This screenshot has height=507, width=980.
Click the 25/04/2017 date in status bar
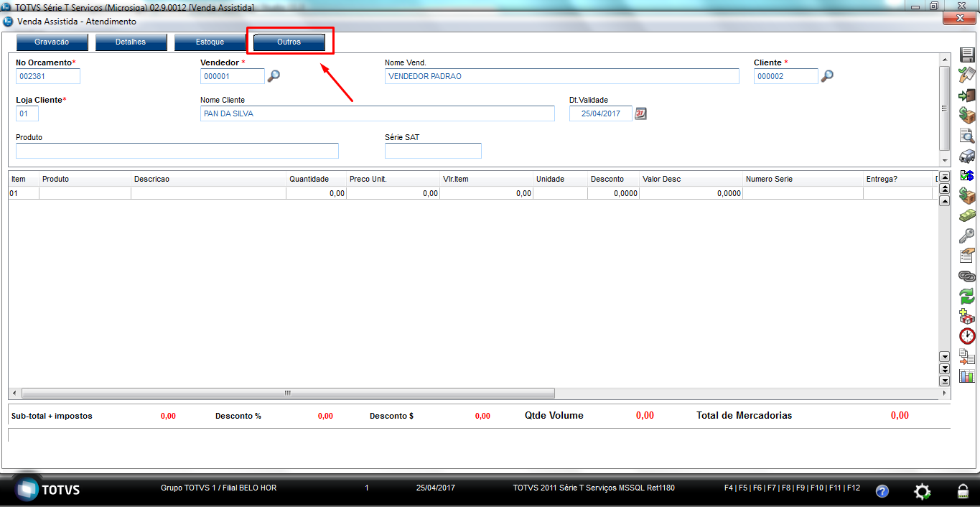[x=435, y=488]
